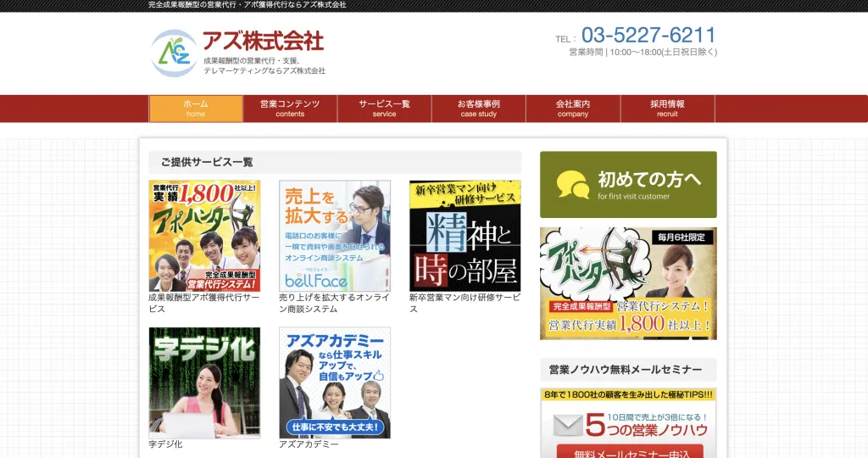
Task: Open the ホーム home menu item
Action: coord(196,109)
